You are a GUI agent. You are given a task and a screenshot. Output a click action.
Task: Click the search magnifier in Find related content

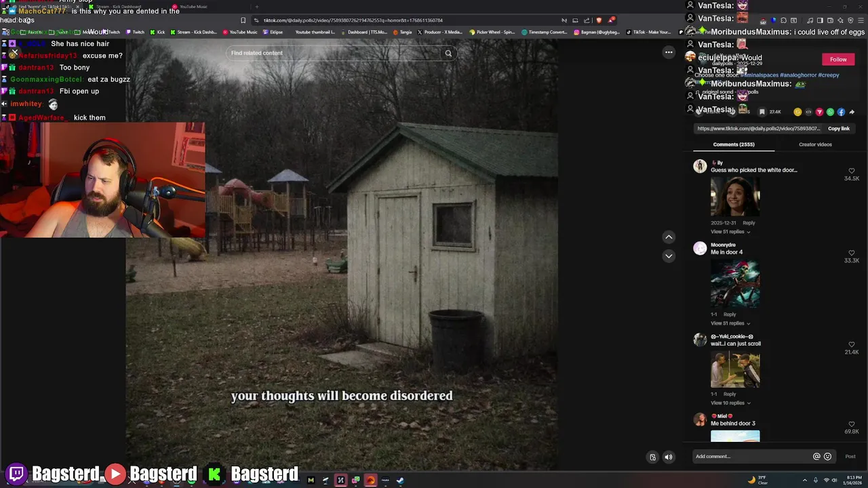[x=448, y=54]
